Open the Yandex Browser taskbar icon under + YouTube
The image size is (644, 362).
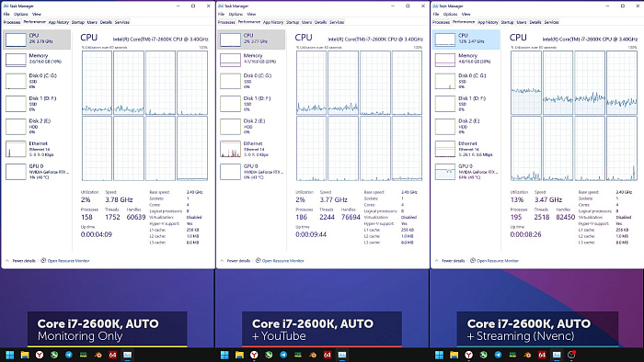[254, 355]
